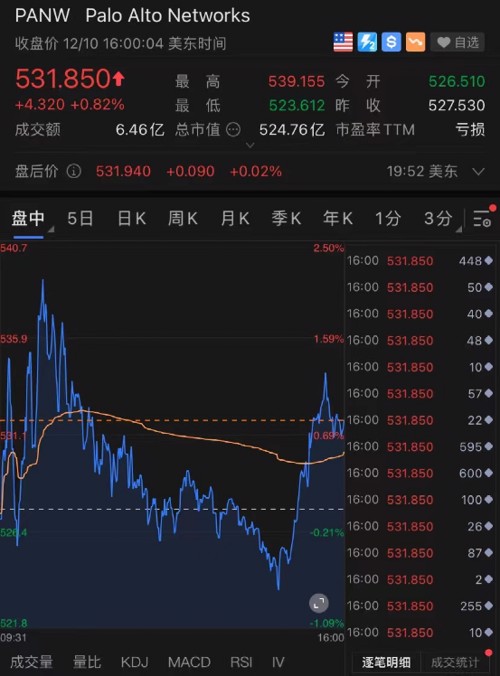The height and width of the screenshot is (676, 500).
Task: Open chart settings list icon
Action: tap(482, 219)
